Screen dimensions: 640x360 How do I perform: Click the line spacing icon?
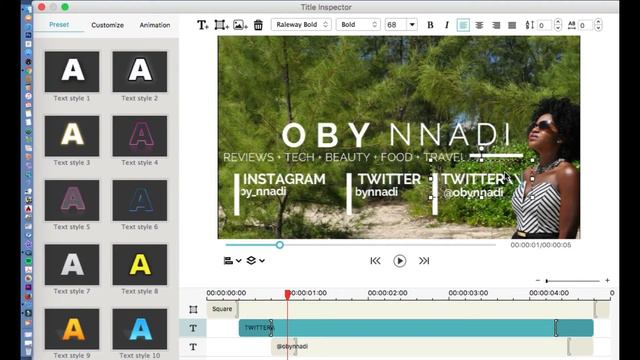pyautogui.click(x=529, y=25)
